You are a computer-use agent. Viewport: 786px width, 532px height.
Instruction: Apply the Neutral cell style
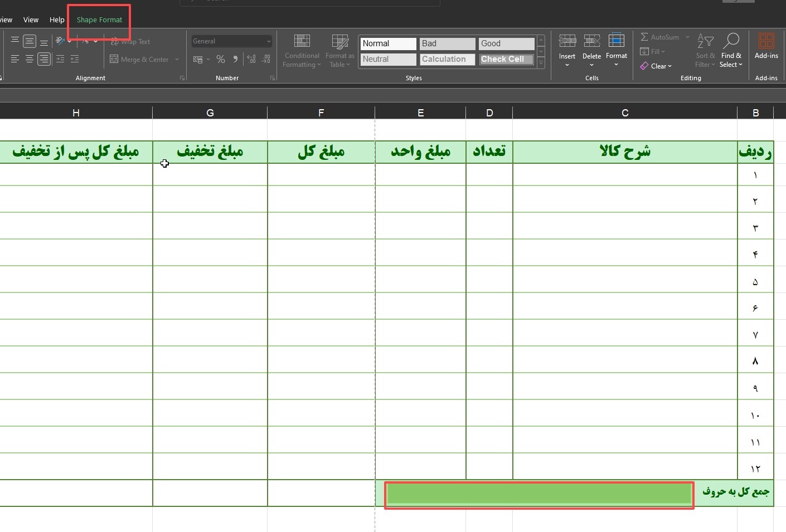click(389, 59)
